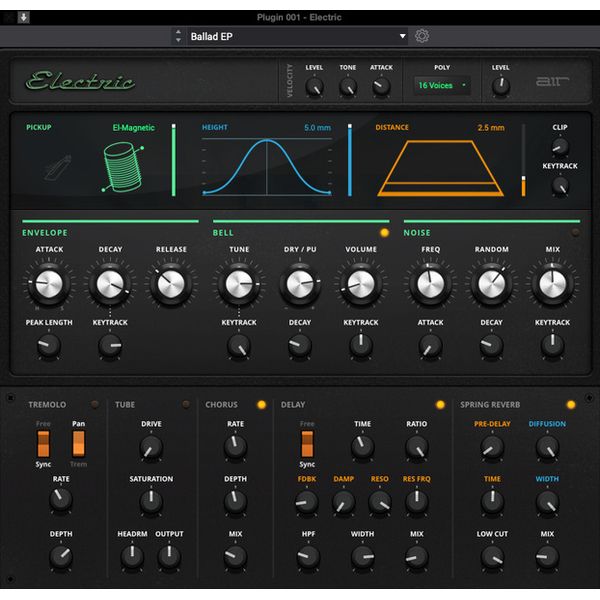The height and width of the screenshot is (600, 600).
Task: Click the master Level knob
Action: tap(501, 87)
